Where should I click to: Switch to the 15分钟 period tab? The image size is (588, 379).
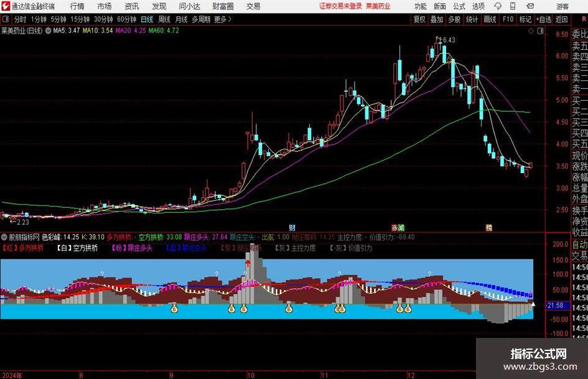tap(80, 19)
